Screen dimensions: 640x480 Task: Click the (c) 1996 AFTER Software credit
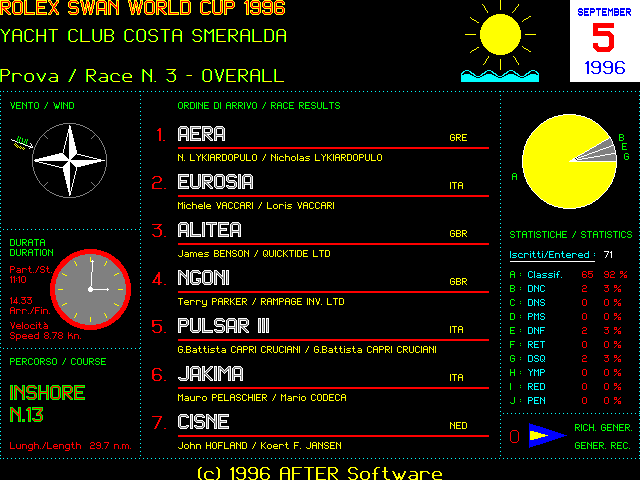pyautogui.click(x=320, y=473)
